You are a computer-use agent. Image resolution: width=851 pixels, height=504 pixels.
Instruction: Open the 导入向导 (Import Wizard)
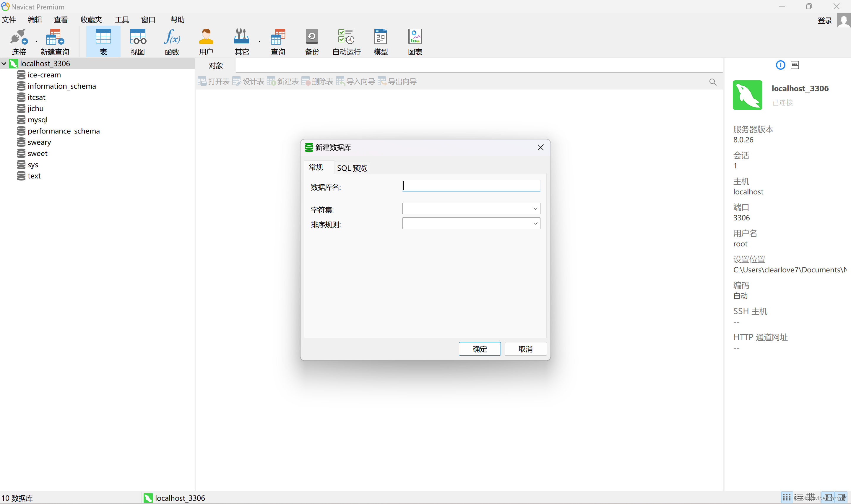coord(356,81)
